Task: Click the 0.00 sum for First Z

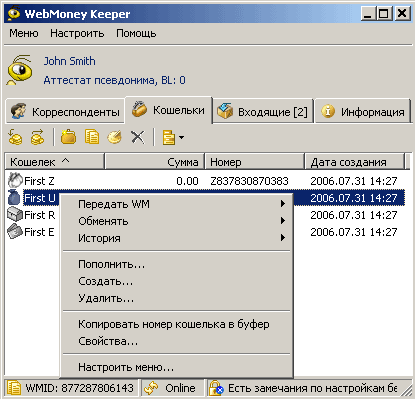Action: (187, 181)
